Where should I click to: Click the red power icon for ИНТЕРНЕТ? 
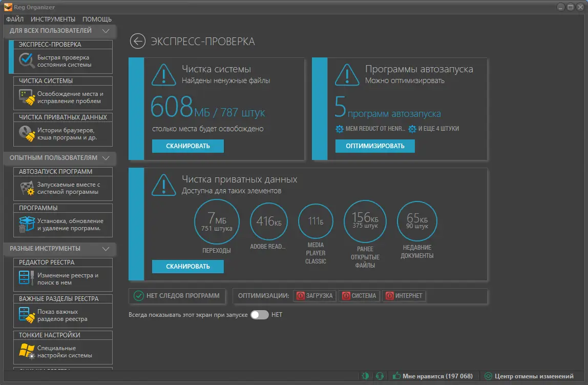click(390, 296)
